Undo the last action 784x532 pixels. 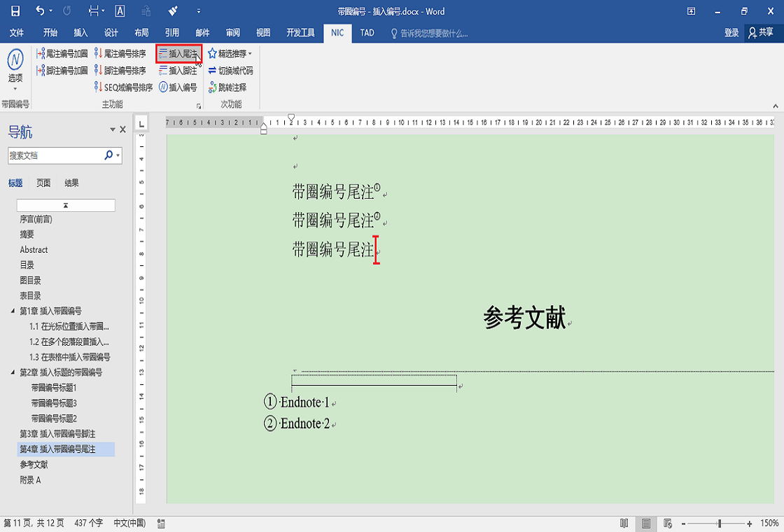tap(40, 11)
